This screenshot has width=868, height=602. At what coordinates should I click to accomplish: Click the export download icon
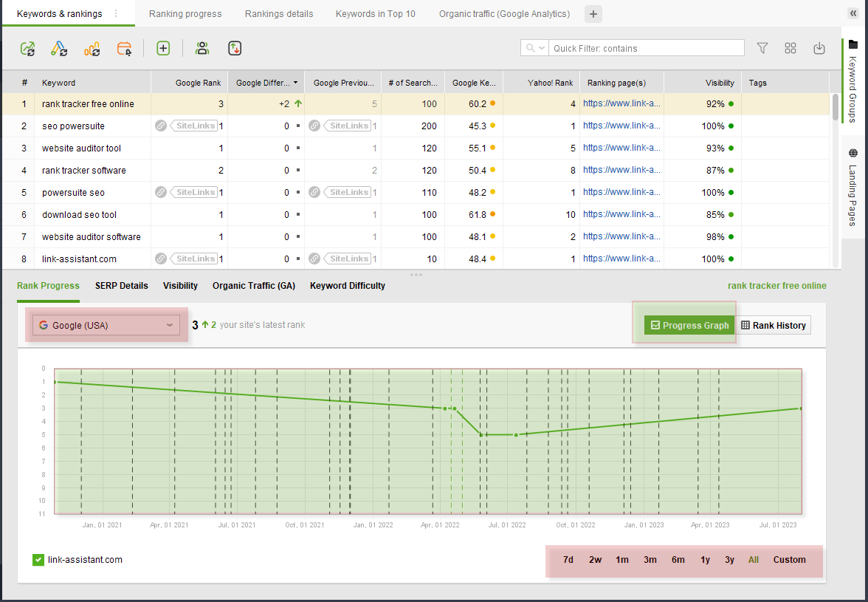(x=819, y=48)
